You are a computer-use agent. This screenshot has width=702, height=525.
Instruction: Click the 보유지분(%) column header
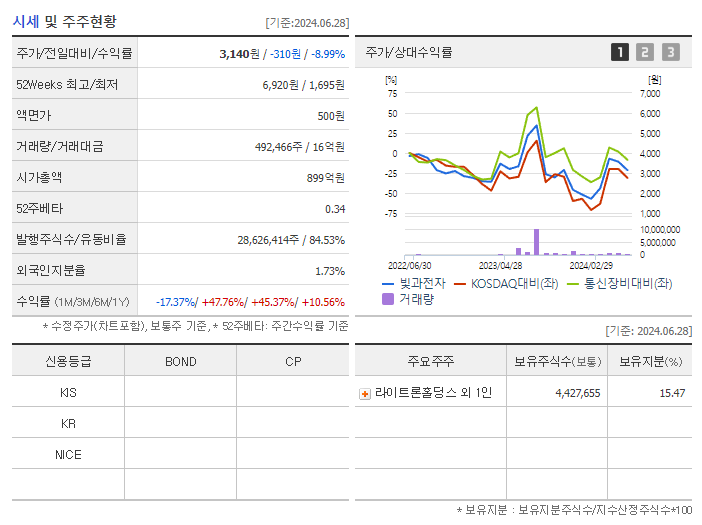651,361
